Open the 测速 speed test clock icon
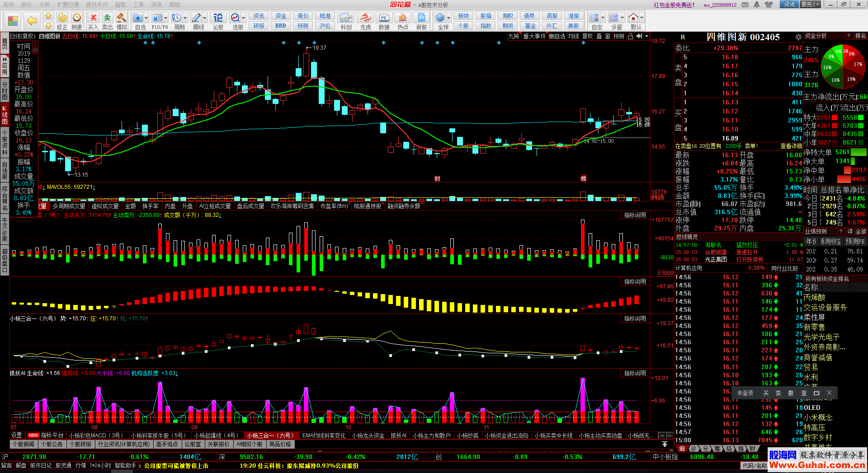Image resolution: width=868 pixels, height=473 pixels. (77, 21)
